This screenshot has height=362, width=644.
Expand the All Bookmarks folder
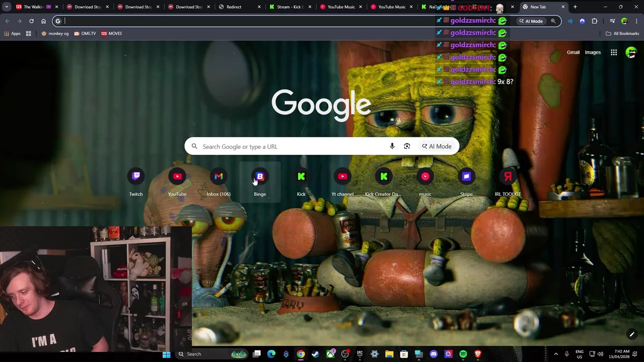[622, 34]
